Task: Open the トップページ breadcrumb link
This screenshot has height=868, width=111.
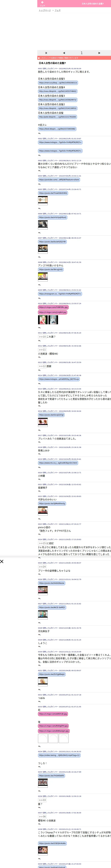Action: [45, 10]
